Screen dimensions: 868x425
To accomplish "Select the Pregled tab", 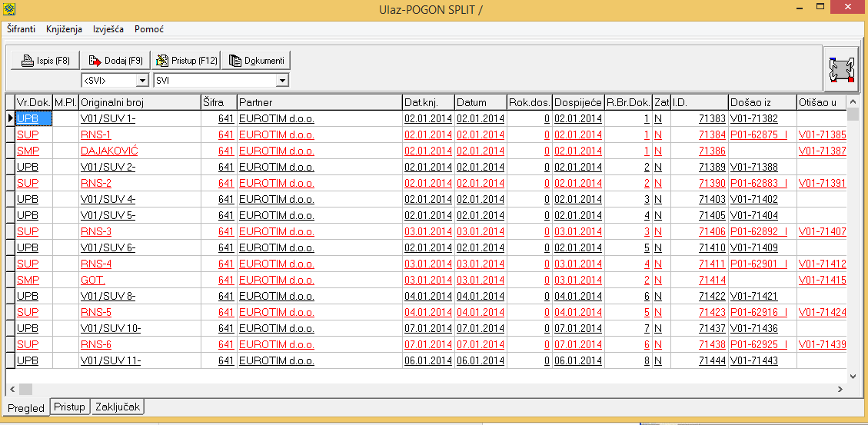I will point(26,408).
